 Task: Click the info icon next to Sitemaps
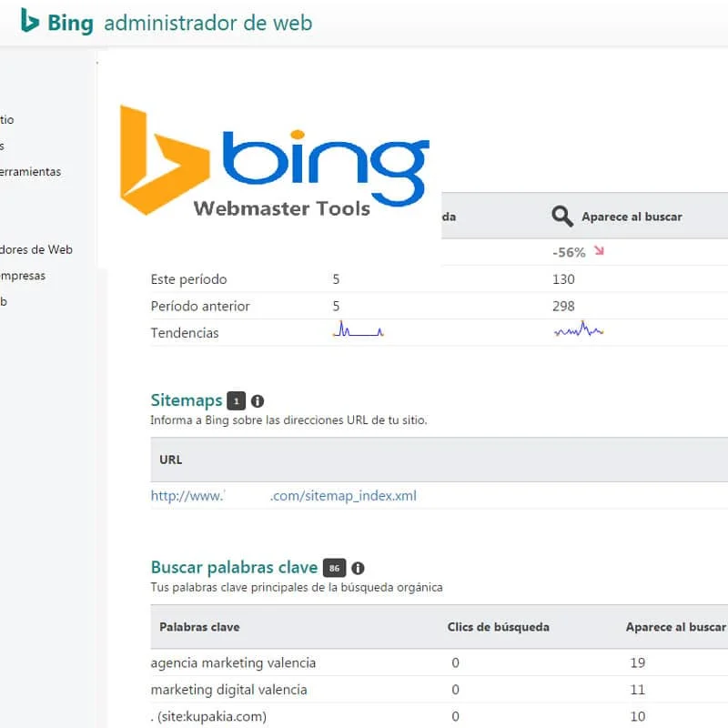(258, 401)
